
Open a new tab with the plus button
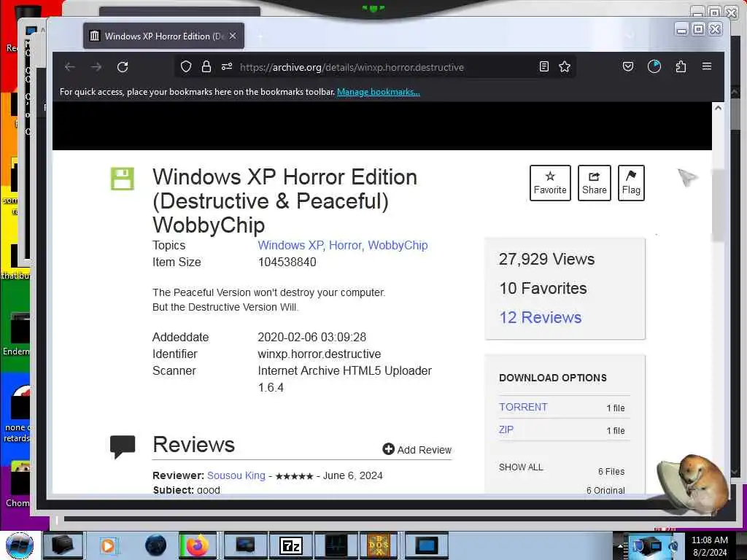(x=260, y=36)
